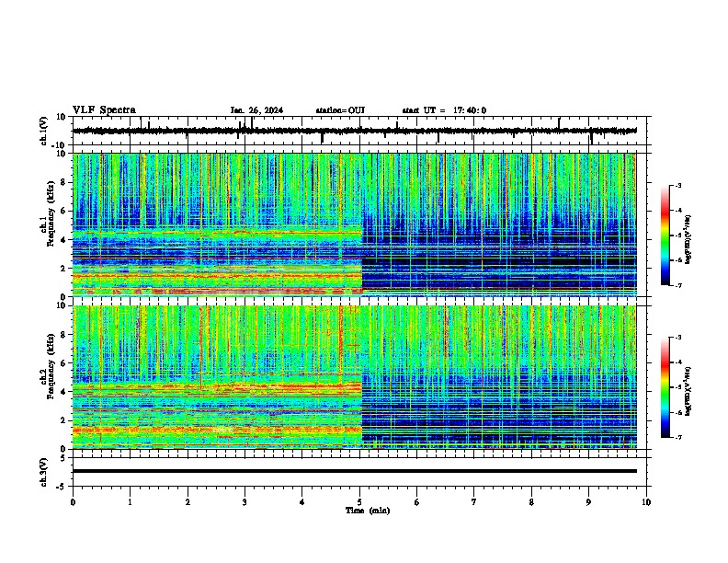Click time axis tick label "1"
Image resolution: width=728 pixels, height=563 pixels.
(130, 502)
